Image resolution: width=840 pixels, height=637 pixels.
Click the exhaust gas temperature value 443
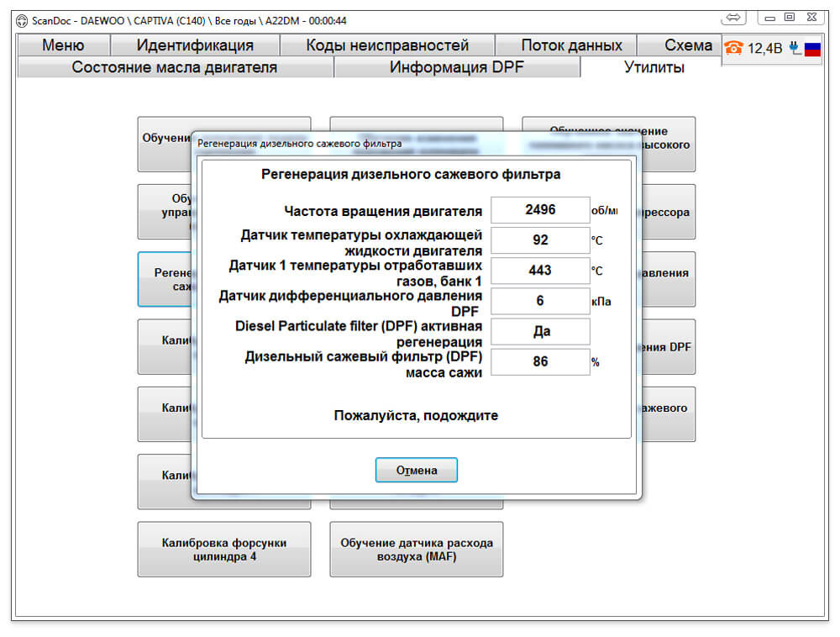click(540, 271)
